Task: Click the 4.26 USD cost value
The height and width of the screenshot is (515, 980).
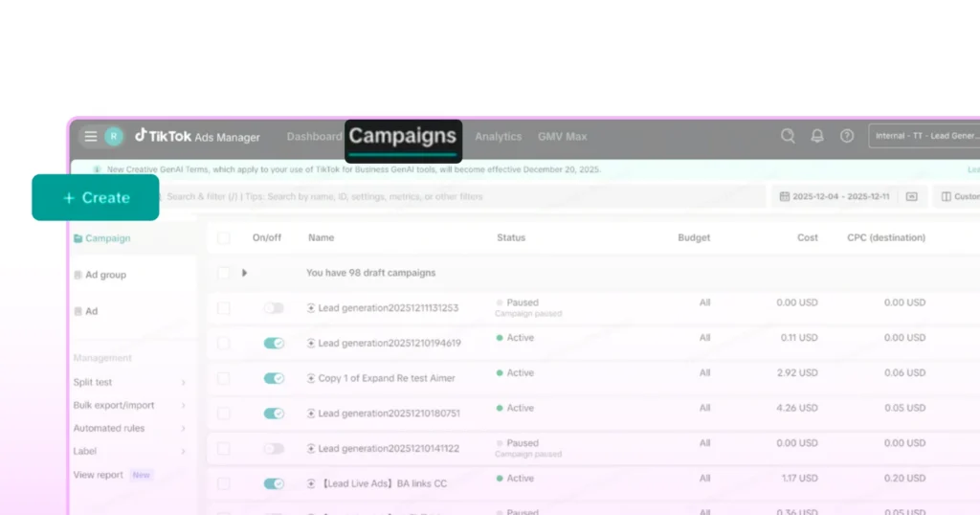Action: click(x=797, y=408)
